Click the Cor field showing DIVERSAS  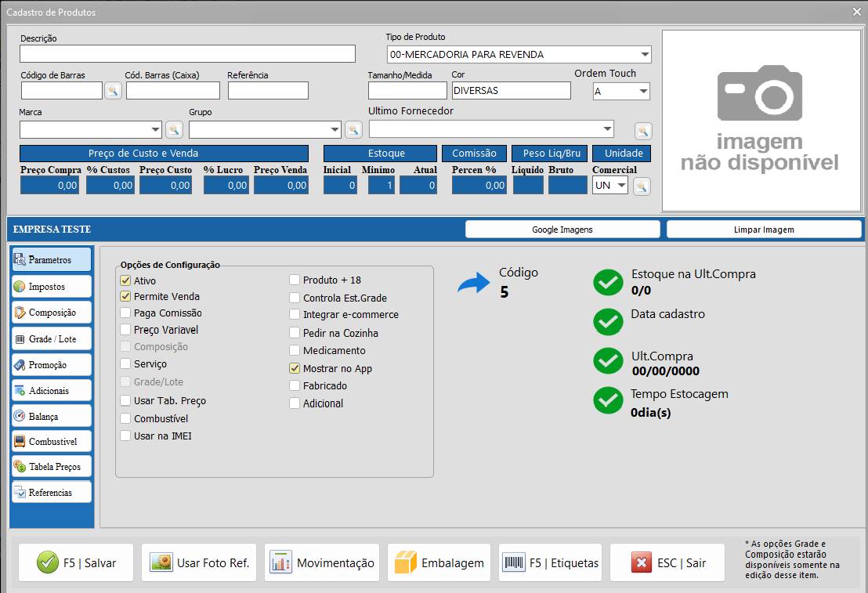(x=511, y=90)
